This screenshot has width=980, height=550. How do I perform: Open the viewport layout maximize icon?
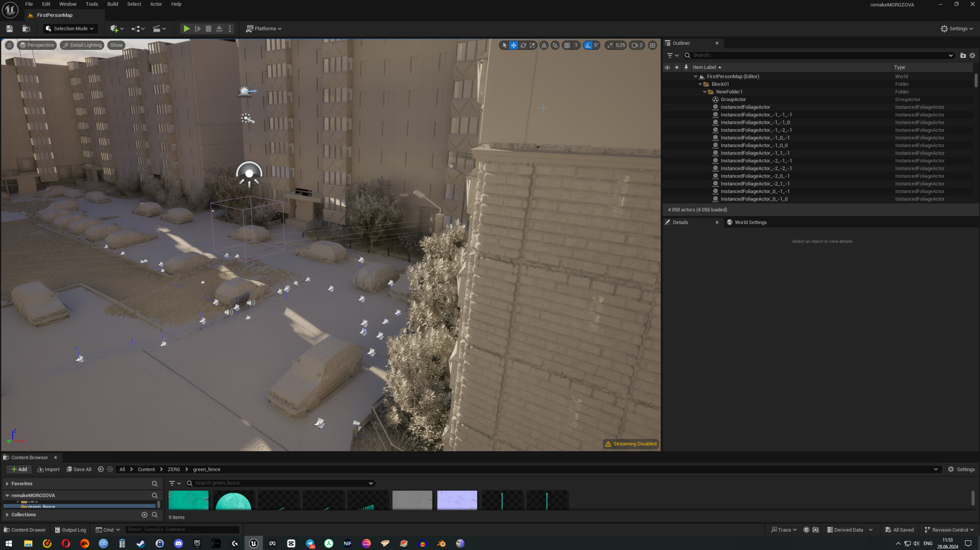(652, 45)
